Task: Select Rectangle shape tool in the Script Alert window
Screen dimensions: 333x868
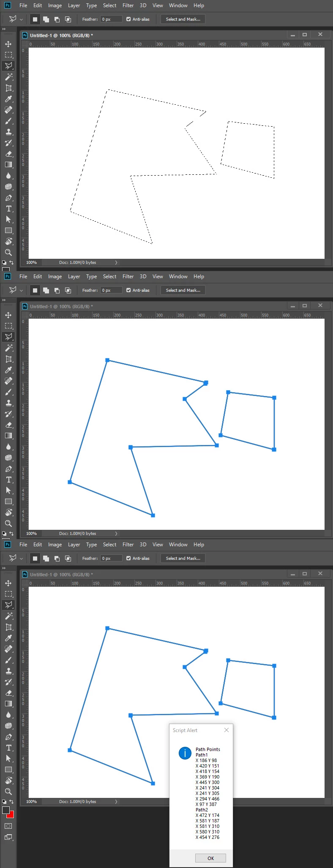Action: (8, 770)
